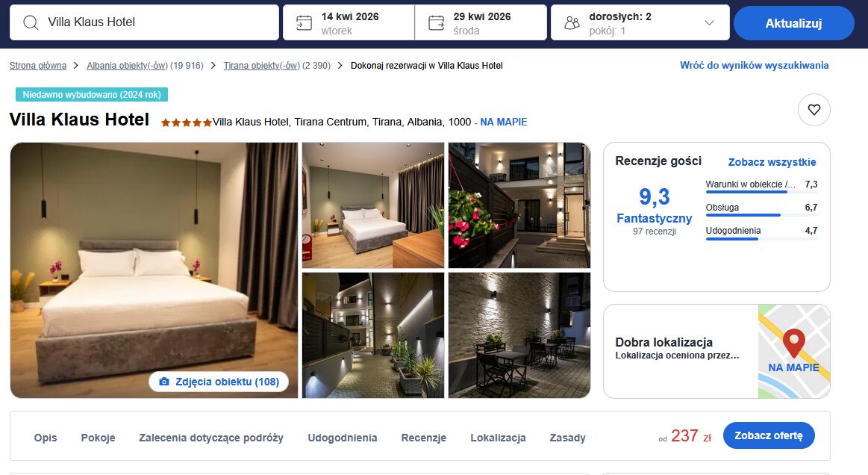
Task: Open check-out calendar icon for 29 kwi 2026
Action: 436,22
